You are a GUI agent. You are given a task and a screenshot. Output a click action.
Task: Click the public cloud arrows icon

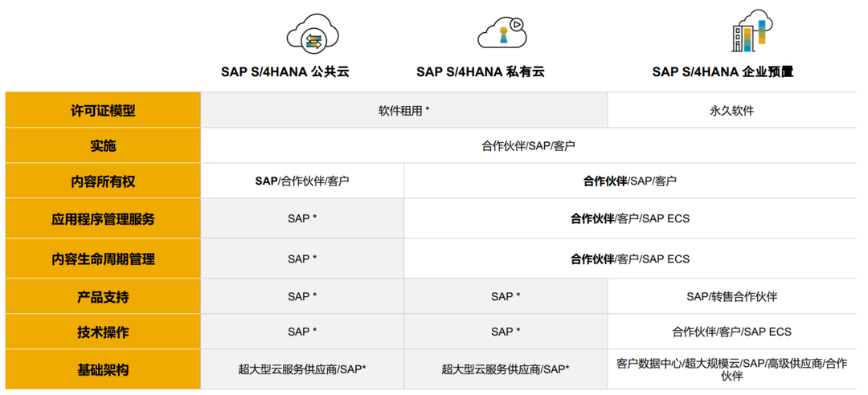(x=312, y=35)
